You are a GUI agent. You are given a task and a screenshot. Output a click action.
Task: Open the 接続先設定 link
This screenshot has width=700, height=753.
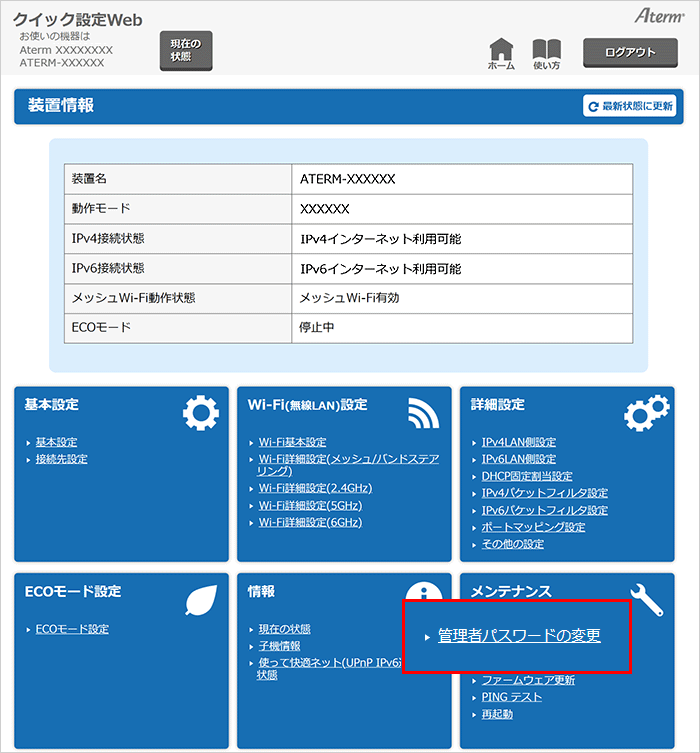click(61, 459)
